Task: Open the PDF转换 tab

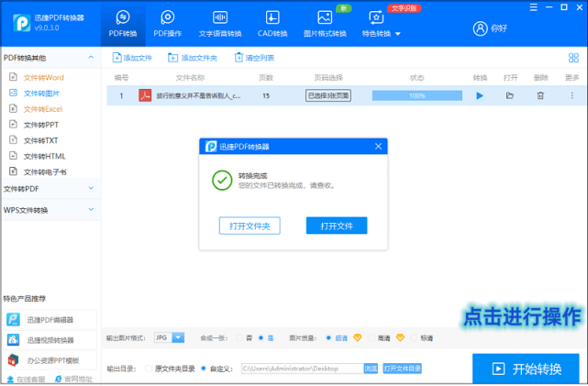Action: pyautogui.click(x=123, y=24)
